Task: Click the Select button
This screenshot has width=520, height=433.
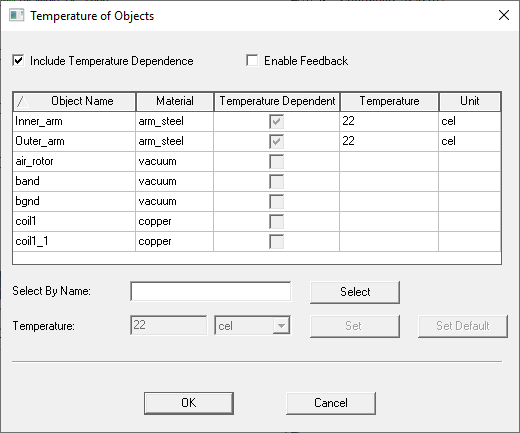Action: click(355, 292)
